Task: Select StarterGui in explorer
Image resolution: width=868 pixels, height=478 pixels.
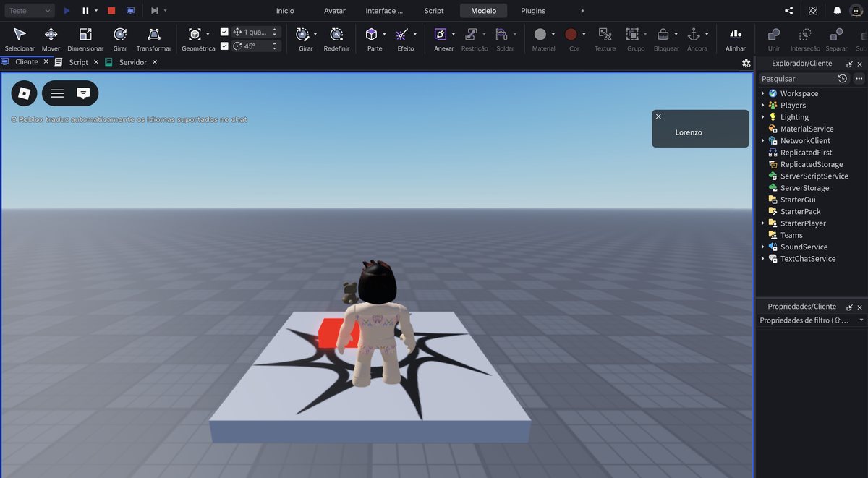Action: 797,200
